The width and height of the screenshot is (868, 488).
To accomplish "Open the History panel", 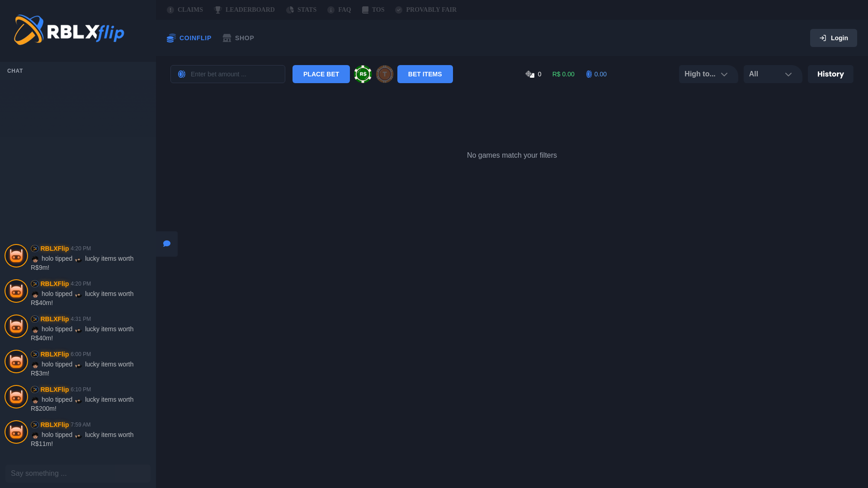I will (830, 74).
